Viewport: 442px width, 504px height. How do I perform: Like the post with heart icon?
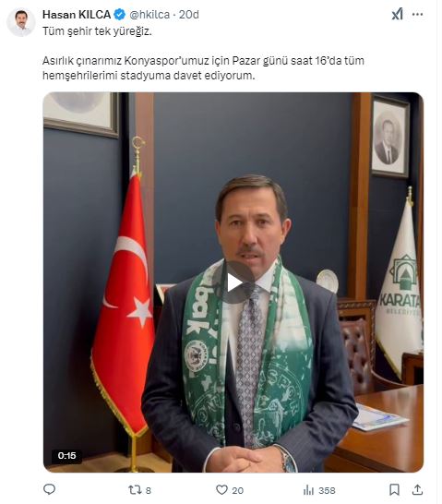[x=221, y=490]
